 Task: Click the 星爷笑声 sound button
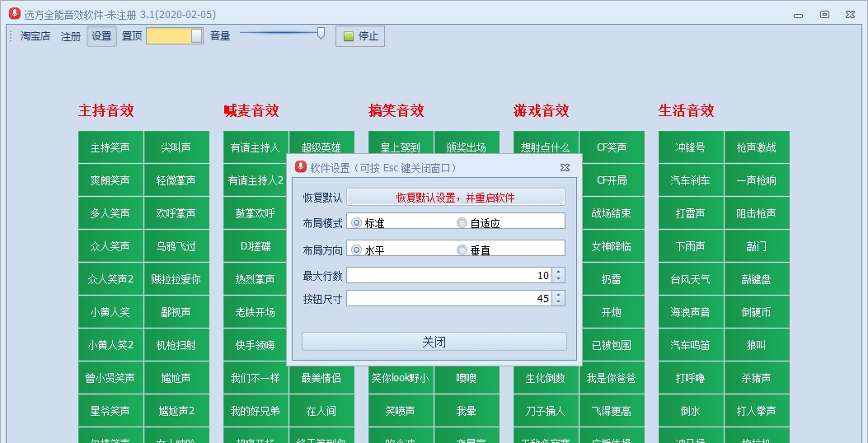click(x=110, y=410)
